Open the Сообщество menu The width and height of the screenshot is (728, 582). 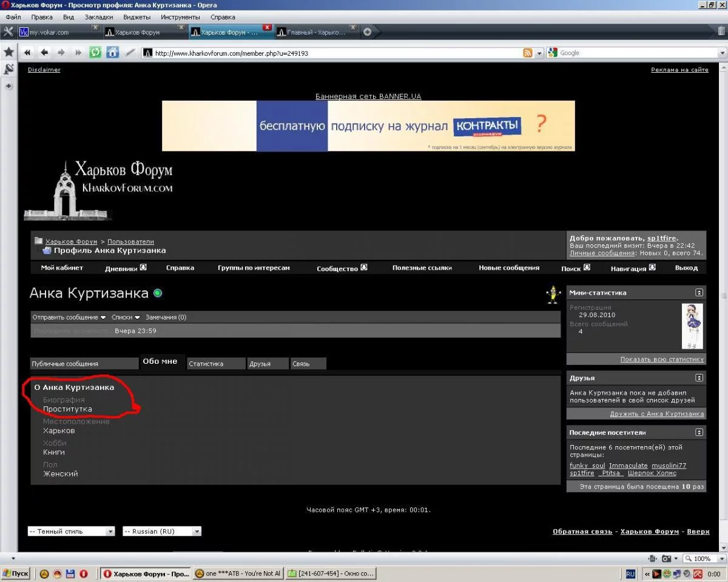[x=342, y=267]
